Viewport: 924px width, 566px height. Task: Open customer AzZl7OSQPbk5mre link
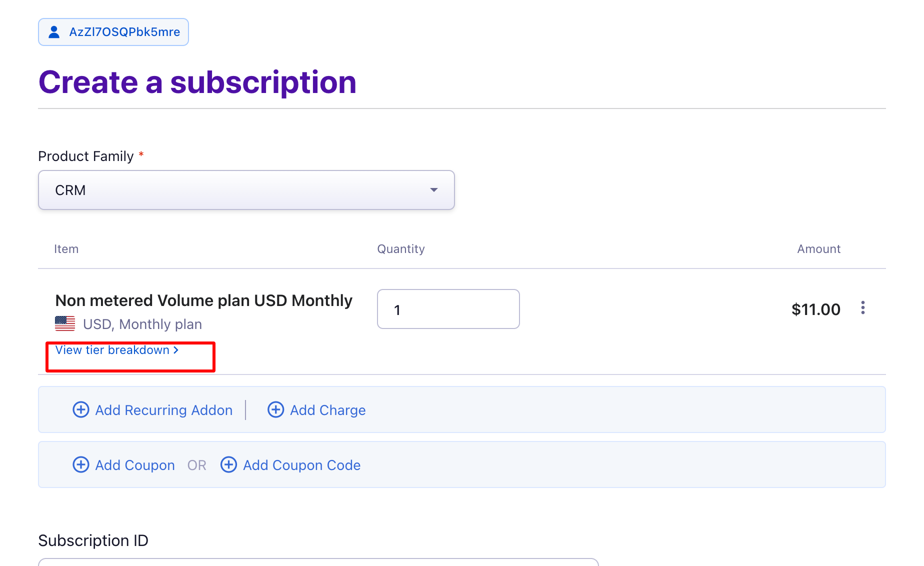tap(124, 32)
